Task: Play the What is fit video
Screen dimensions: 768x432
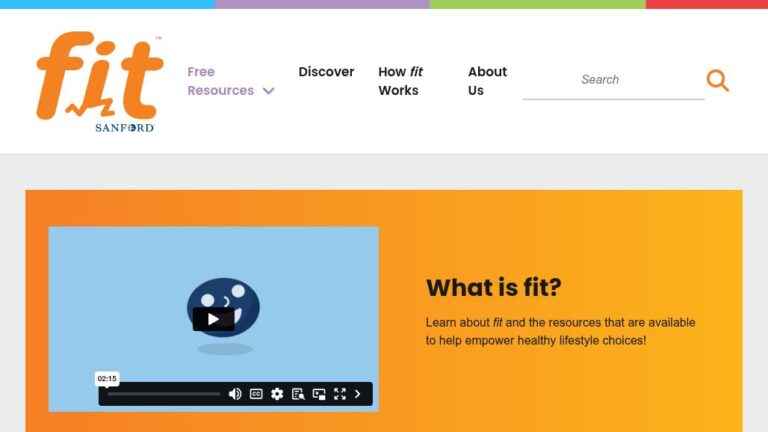Action: click(x=213, y=319)
